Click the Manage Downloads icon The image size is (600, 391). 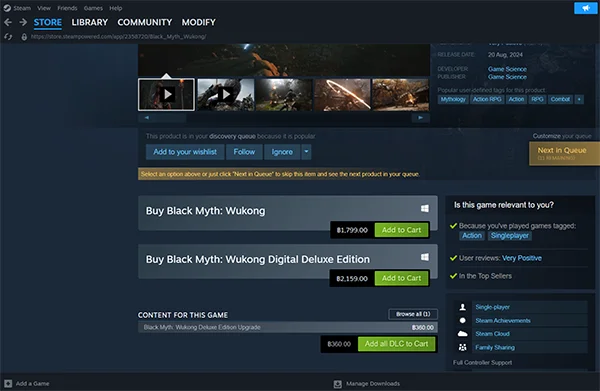(x=338, y=384)
